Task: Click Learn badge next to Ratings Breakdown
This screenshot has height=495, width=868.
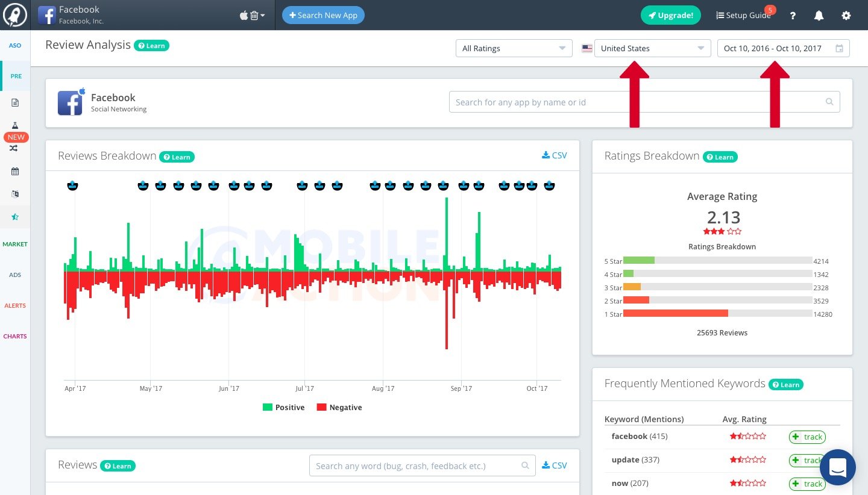Action: [x=720, y=157]
